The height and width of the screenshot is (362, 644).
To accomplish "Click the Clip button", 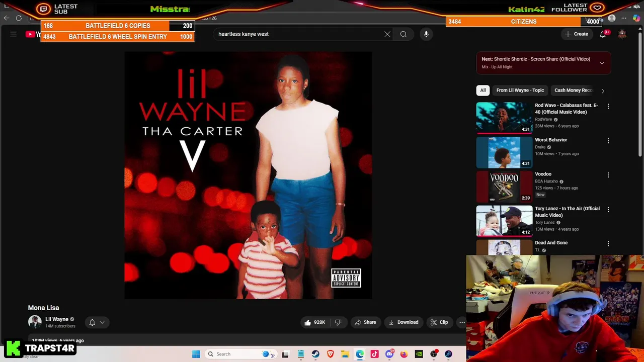I will [x=439, y=322].
